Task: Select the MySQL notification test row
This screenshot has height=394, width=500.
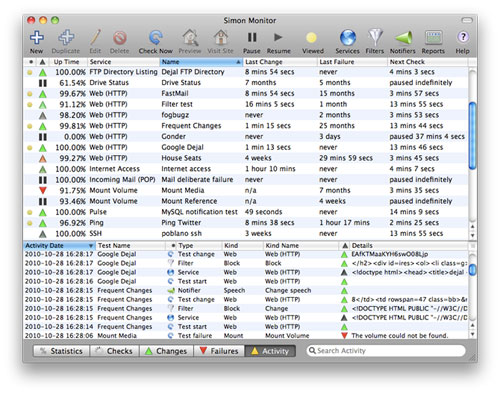Action: point(246,212)
